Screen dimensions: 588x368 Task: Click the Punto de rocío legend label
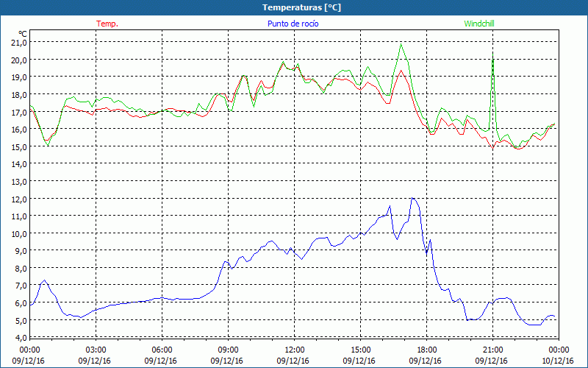293,24
